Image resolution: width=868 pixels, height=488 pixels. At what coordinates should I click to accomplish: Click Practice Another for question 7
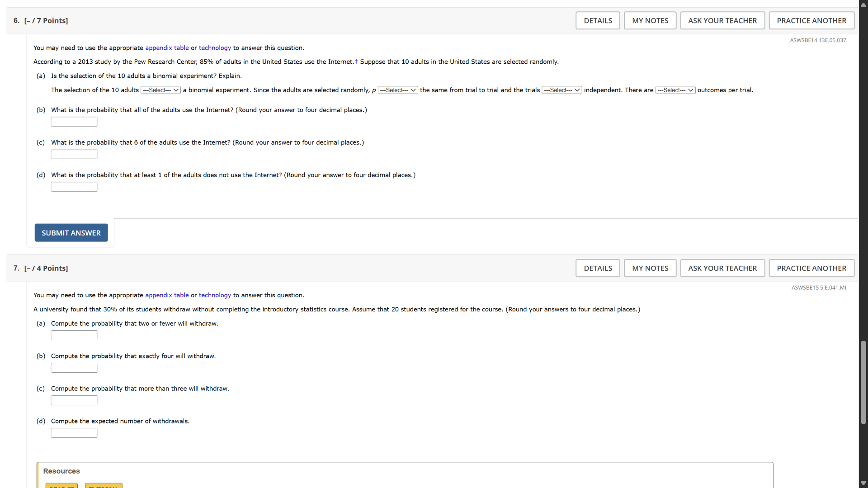811,268
